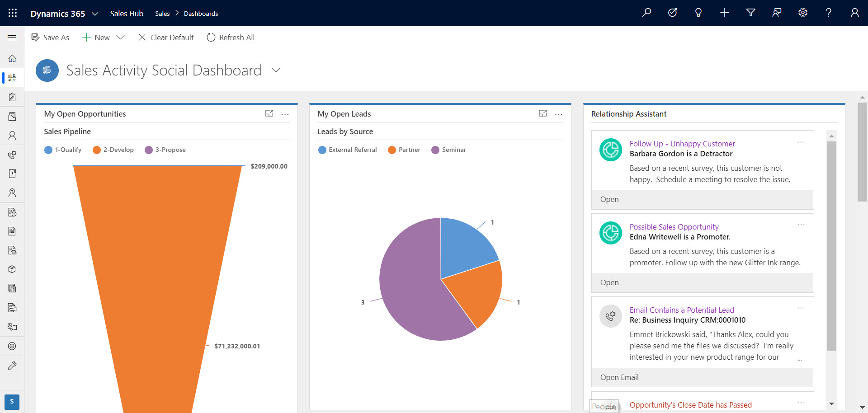Click the chat person icon in top bar
Image resolution: width=868 pixels, height=413 pixels.
coord(777,13)
